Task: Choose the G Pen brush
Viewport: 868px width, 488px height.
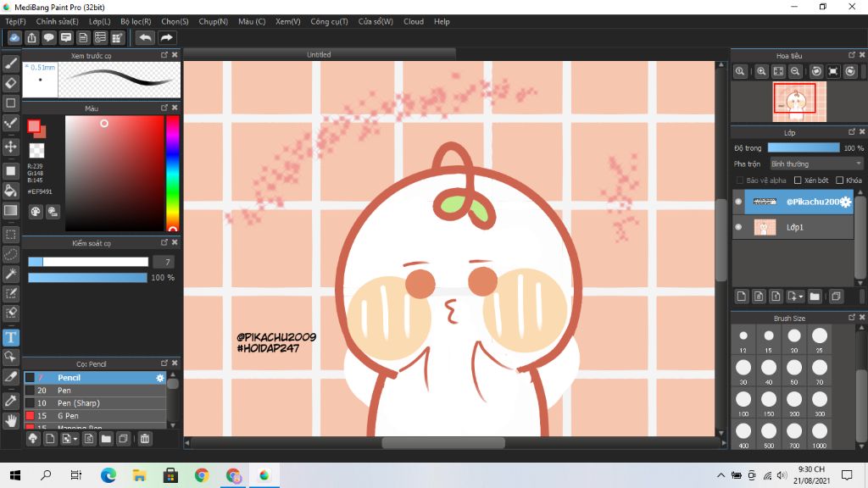Action: [x=95, y=416]
